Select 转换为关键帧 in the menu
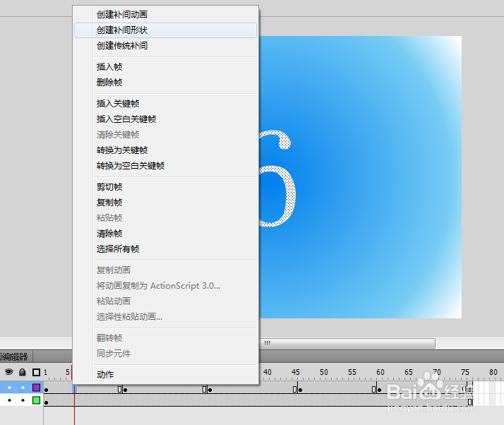This screenshot has width=504, height=425. [166, 150]
